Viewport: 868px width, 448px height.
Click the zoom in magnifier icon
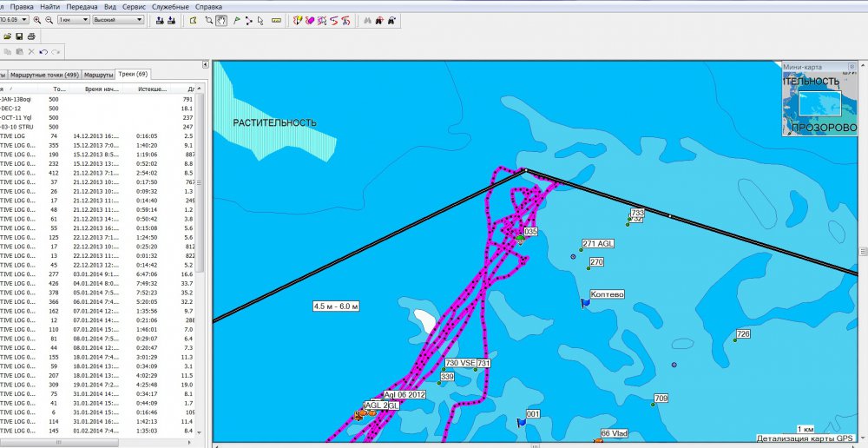click(x=37, y=20)
